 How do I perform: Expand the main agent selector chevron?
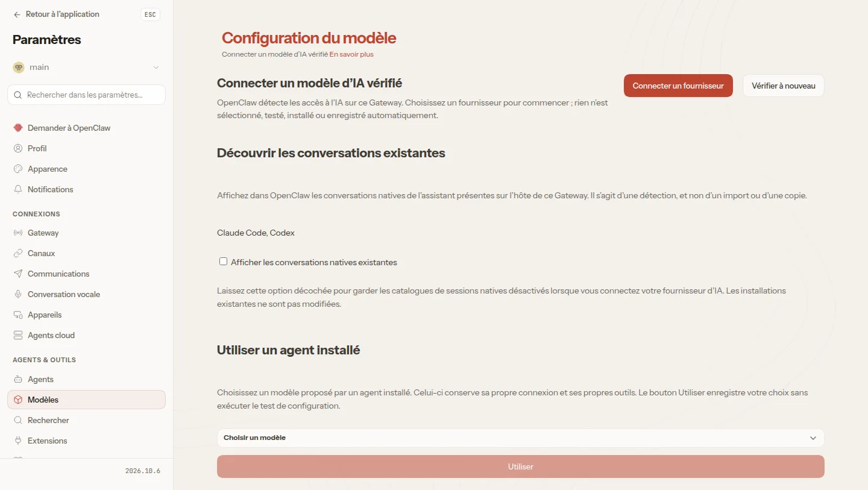[156, 68]
